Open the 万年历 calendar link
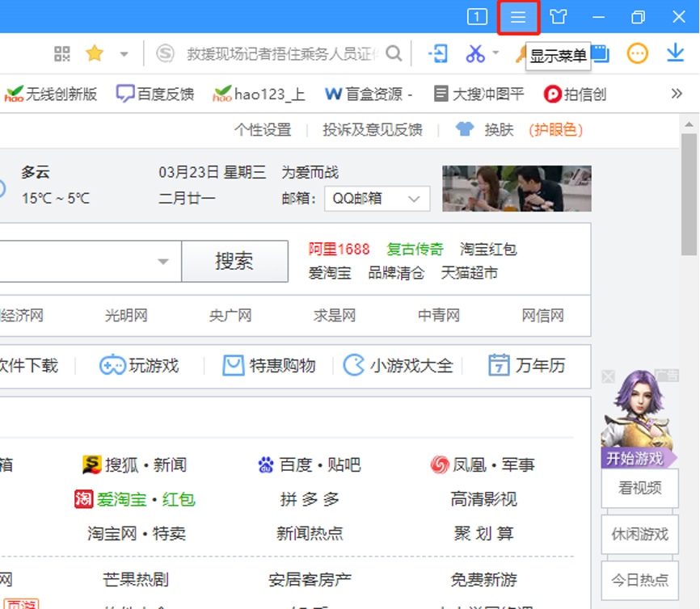Viewport: 700px width, 609px height. pyautogui.click(x=527, y=366)
